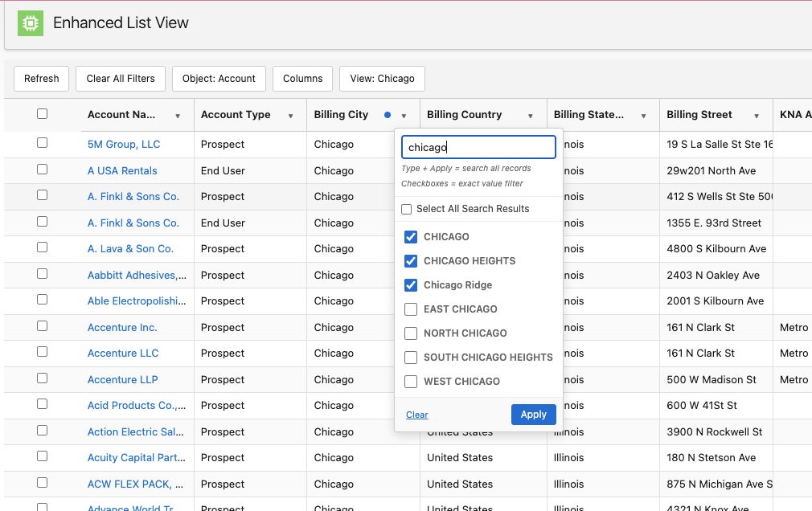The image size is (812, 511).
Task: Uncheck the Chicago Ridge filter
Action: click(x=410, y=284)
